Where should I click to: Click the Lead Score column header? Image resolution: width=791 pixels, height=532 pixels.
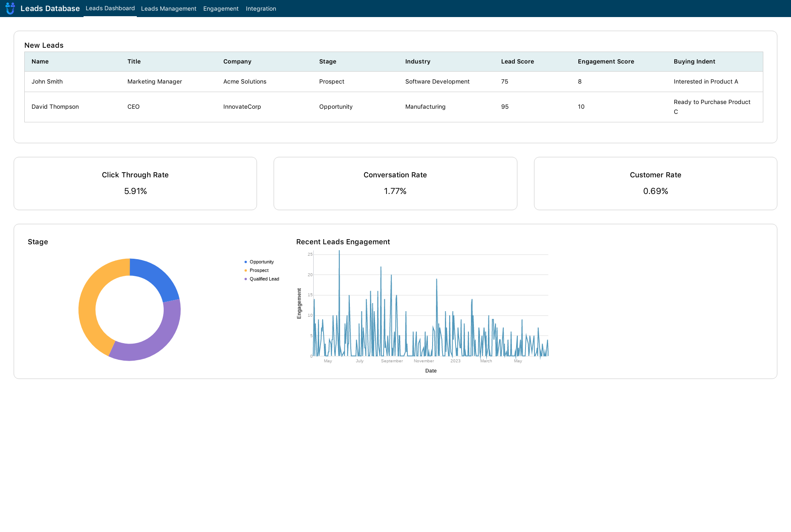pyautogui.click(x=517, y=61)
